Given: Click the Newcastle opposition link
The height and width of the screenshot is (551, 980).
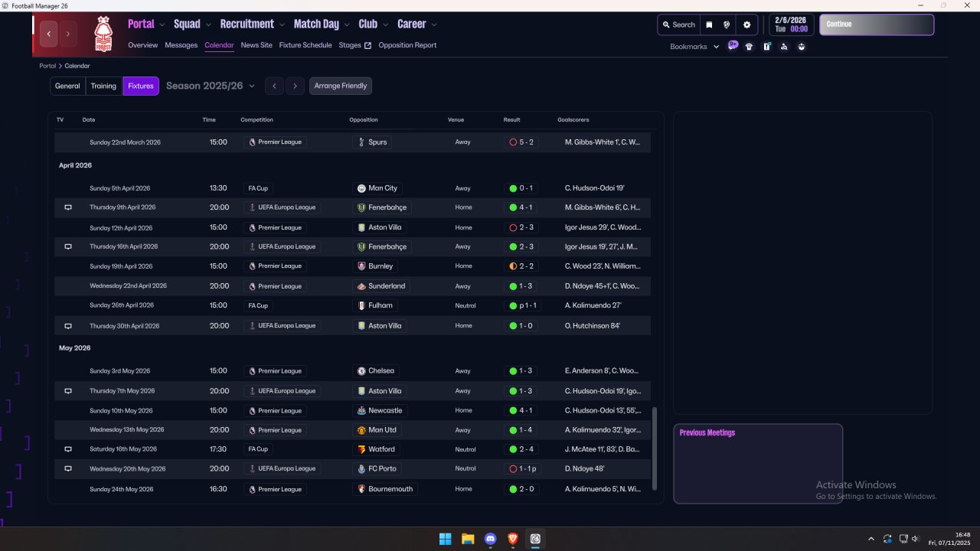Looking at the screenshot, I should tap(380, 410).
